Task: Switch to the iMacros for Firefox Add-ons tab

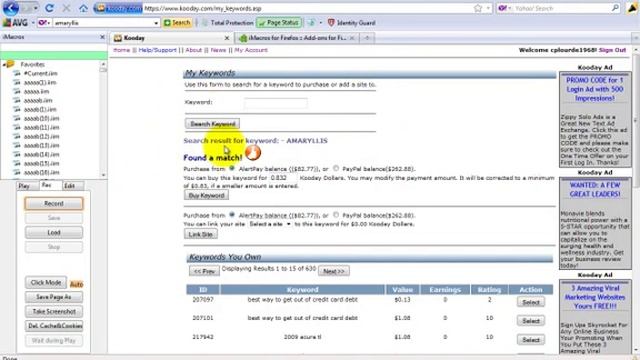Action: click(297, 38)
